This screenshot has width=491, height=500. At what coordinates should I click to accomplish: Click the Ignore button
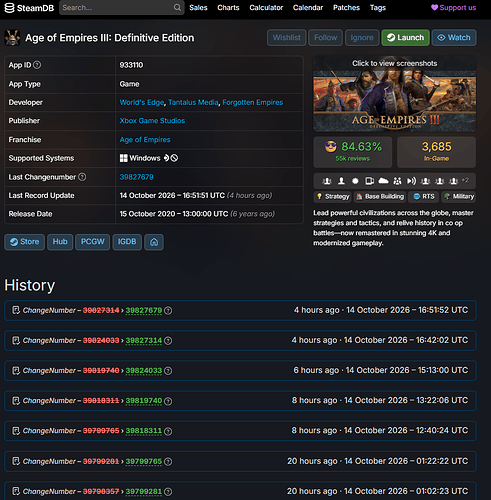[x=362, y=38]
